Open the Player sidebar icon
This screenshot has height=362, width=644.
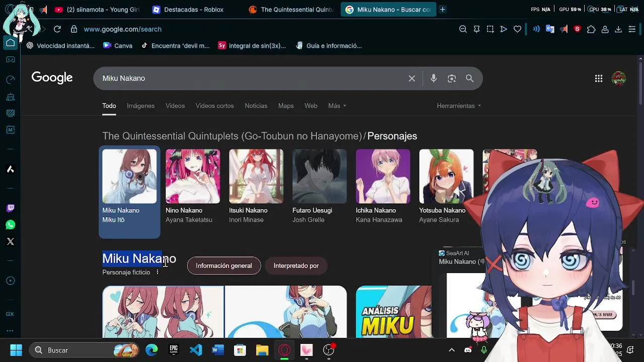pyautogui.click(x=10, y=281)
